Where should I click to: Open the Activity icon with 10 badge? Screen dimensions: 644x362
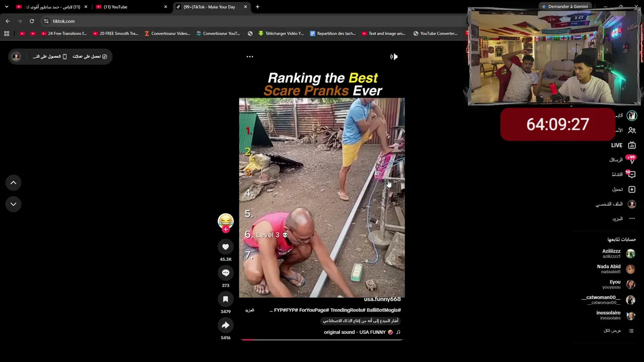[x=631, y=174]
